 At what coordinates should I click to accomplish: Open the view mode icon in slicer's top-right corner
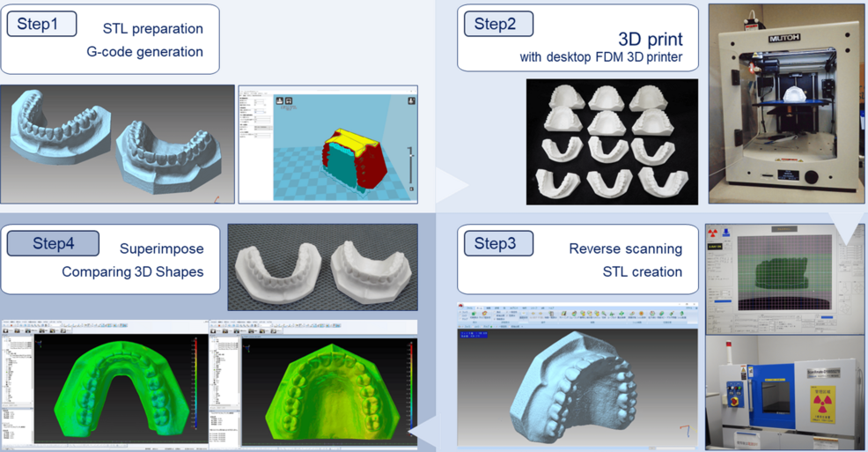point(411,100)
